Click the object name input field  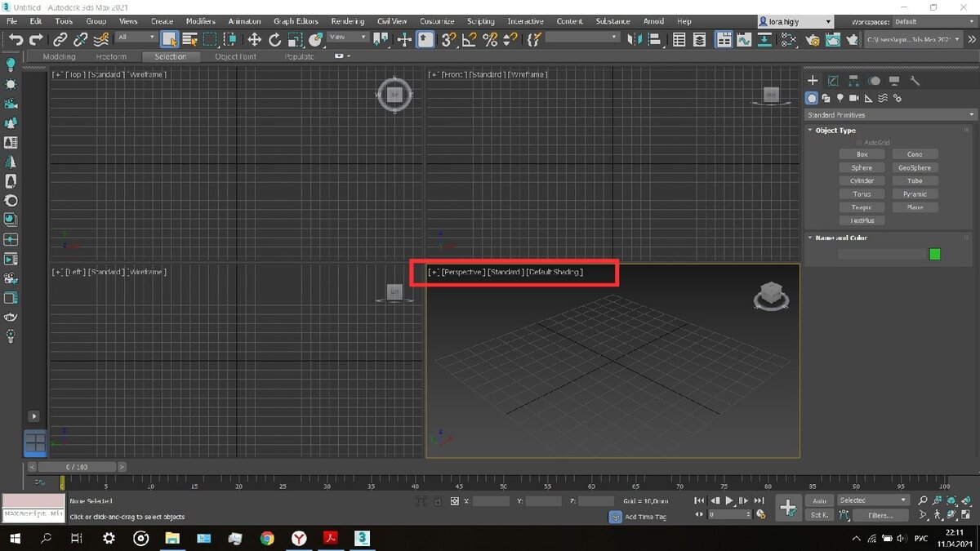point(881,254)
